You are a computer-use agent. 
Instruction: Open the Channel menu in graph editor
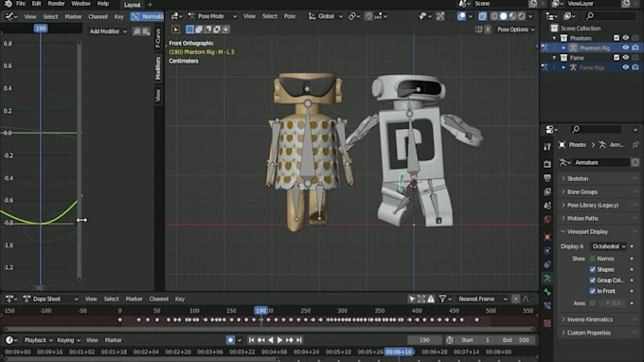pyautogui.click(x=98, y=17)
